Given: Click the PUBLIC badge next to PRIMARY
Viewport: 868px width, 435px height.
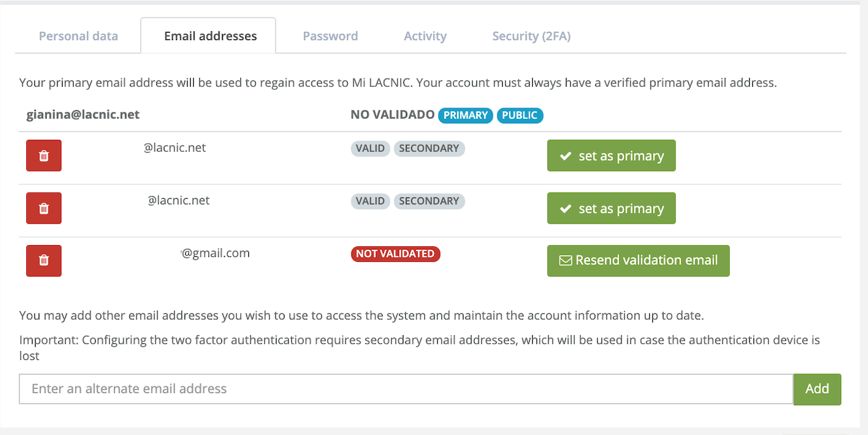Looking at the screenshot, I should click(x=520, y=115).
